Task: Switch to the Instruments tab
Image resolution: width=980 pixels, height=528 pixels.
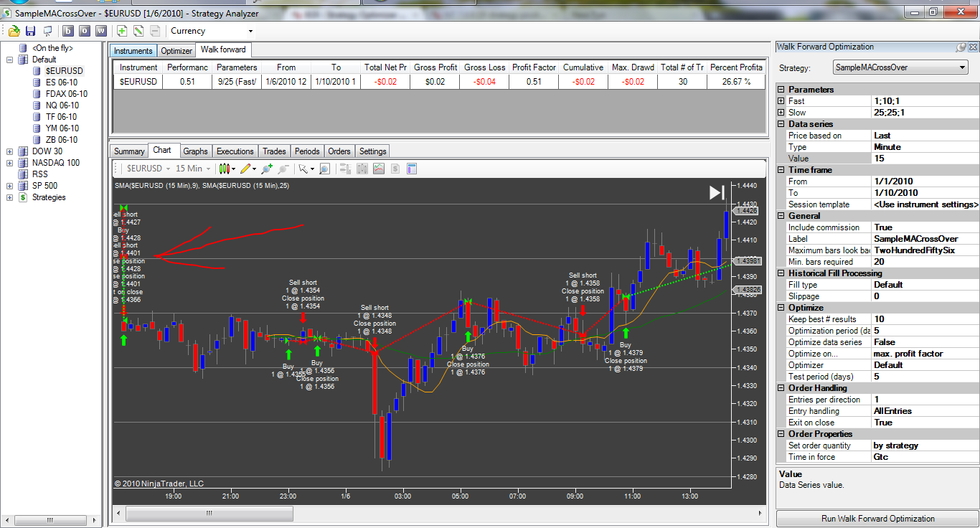Action: click(133, 51)
